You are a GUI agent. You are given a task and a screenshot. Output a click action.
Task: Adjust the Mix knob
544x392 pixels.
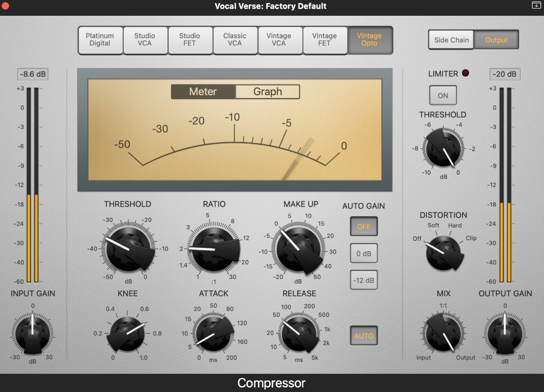click(x=443, y=333)
